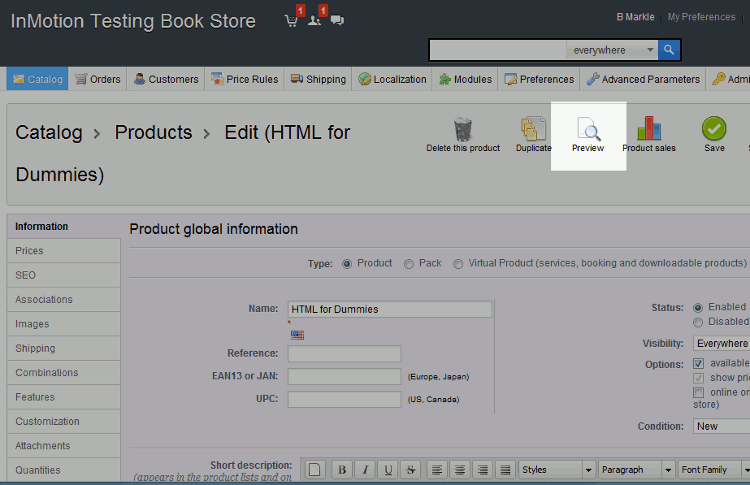Image resolution: width=750 pixels, height=485 pixels.
Task: Click the Preview icon in the toolbar
Action: pyautogui.click(x=589, y=130)
